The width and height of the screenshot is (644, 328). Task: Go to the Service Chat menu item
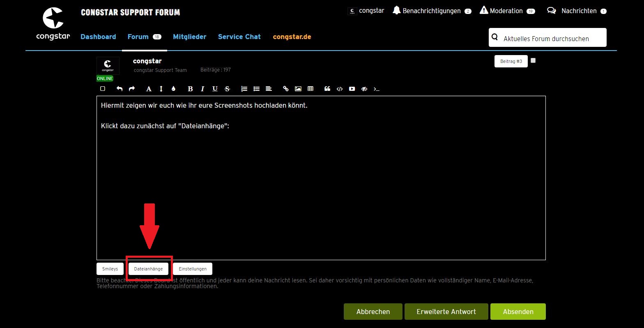click(x=239, y=37)
